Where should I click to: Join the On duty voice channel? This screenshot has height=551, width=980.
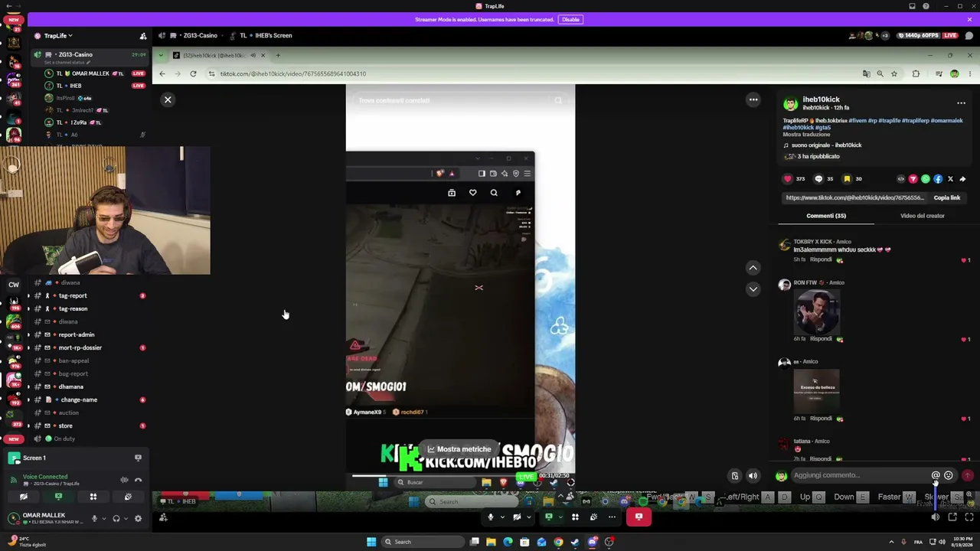[64, 439]
